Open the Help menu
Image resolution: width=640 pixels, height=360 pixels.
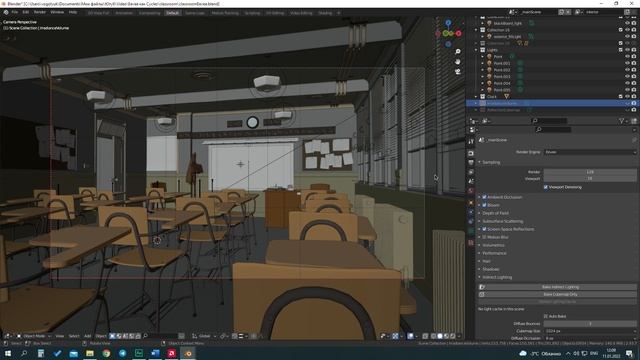click(x=73, y=12)
